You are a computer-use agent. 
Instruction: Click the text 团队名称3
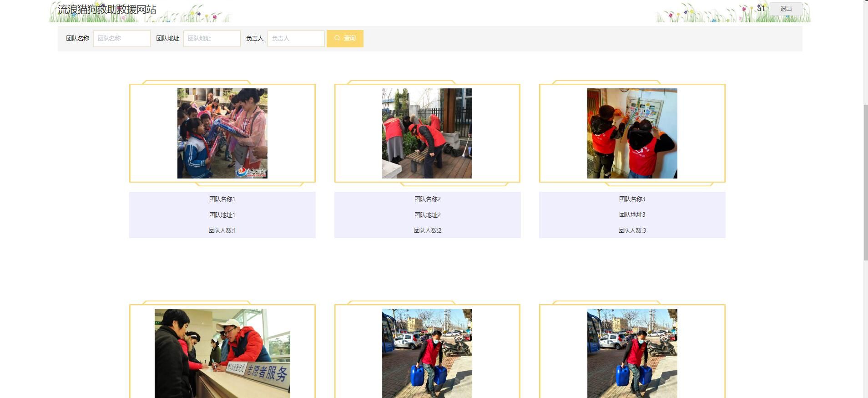[632, 199]
